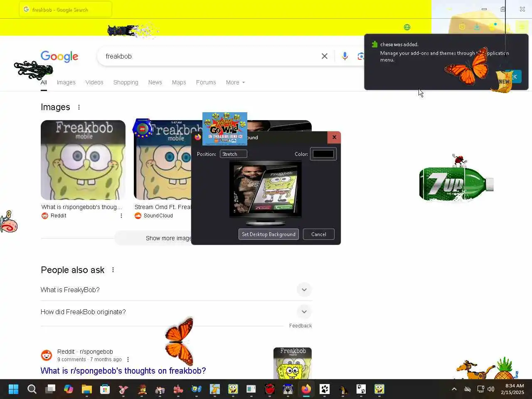Open taskbar Search magnifier

[x=32, y=389]
